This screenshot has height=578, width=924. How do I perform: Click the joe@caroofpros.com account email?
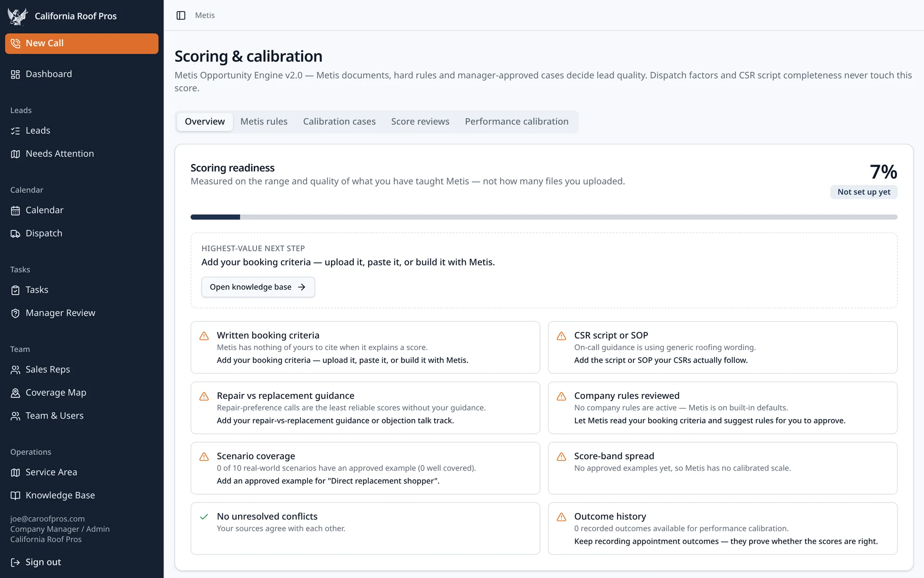tap(48, 519)
